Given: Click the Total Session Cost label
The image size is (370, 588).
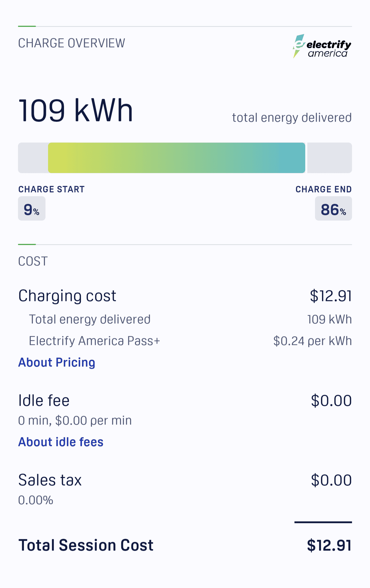Looking at the screenshot, I should click(x=86, y=545).
